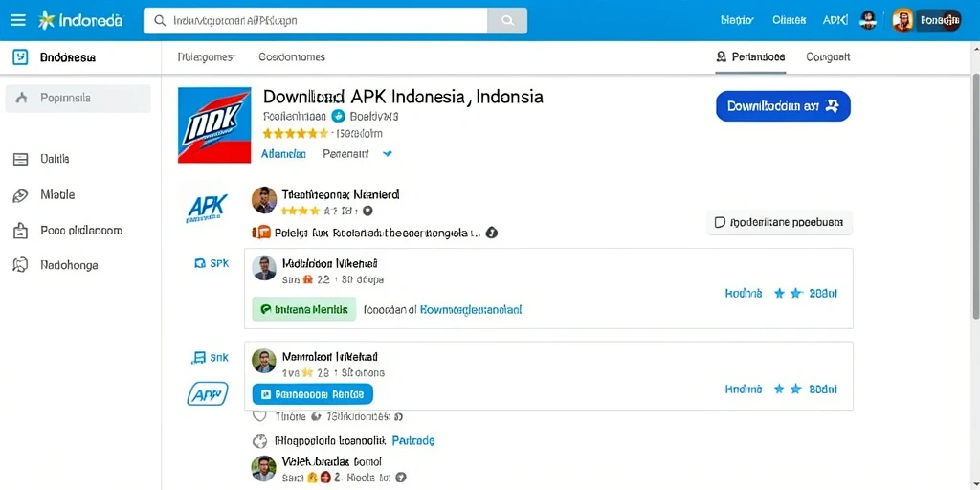
Task: Click the five-star rating under app title
Action: pos(295,133)
